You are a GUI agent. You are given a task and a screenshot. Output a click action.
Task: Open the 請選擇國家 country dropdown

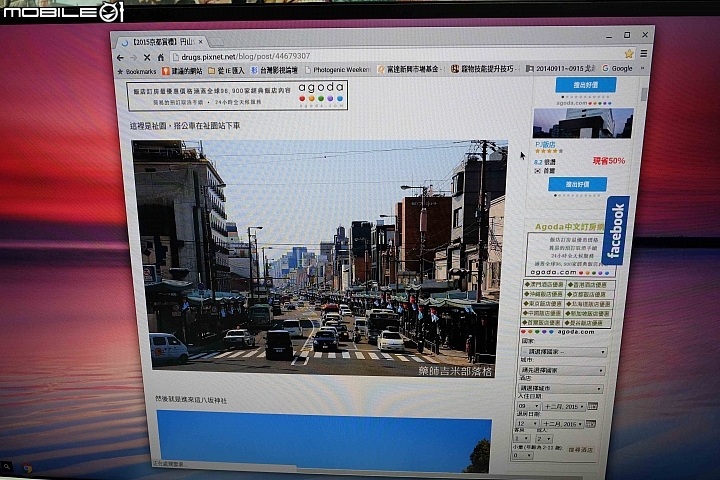564,351
